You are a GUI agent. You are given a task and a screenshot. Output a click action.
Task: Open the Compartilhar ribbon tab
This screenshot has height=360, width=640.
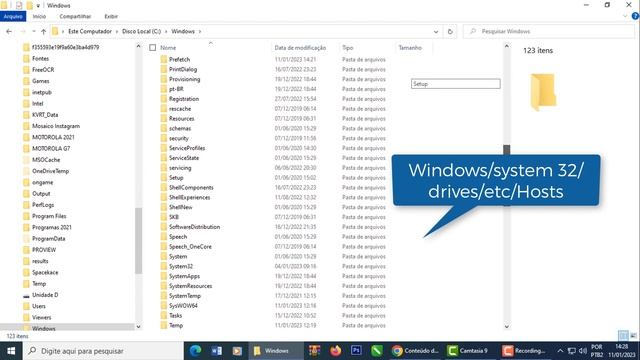pos(75,16)
